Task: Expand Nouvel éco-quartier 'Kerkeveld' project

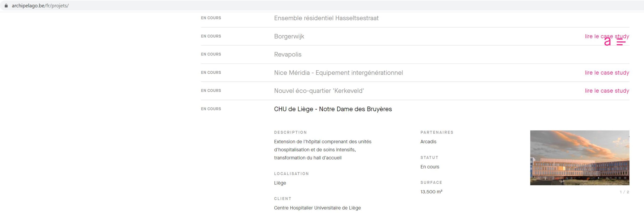Action: point(319,91)
